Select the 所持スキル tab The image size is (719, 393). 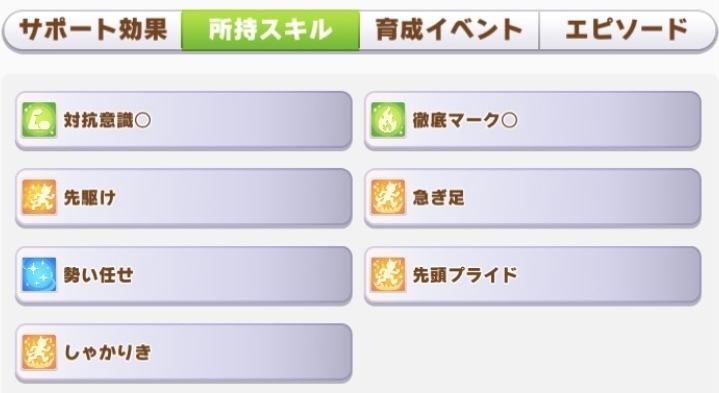point(271,30)
